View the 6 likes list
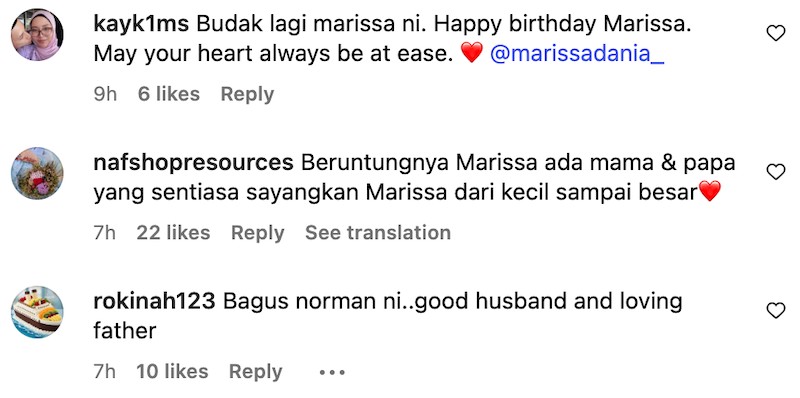 coord(168,94)
